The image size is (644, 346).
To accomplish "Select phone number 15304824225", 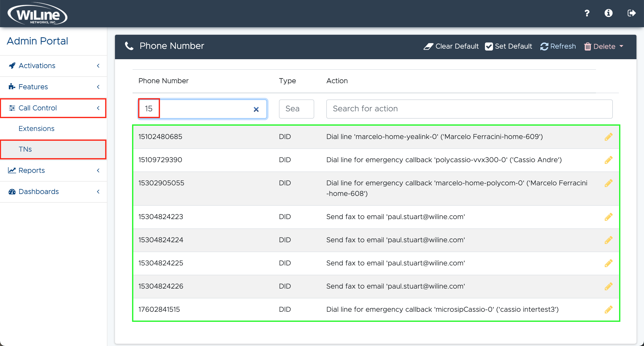I will click(161, 263).
